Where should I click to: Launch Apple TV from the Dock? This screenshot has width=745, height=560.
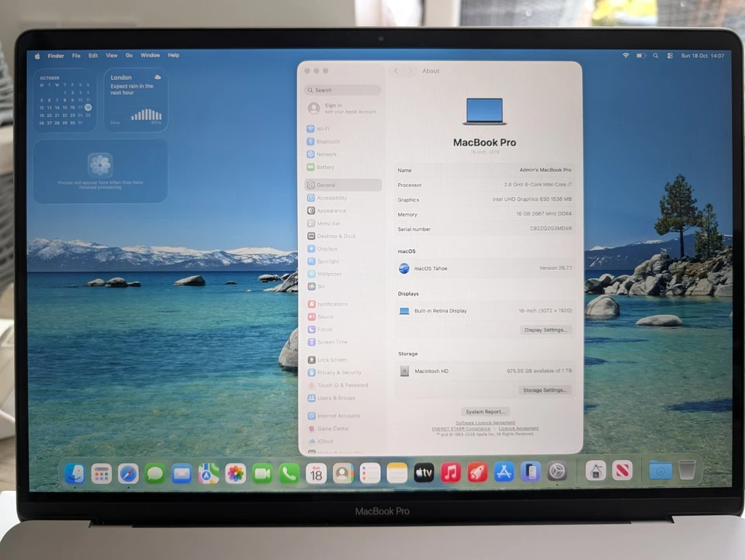[424, 472]
